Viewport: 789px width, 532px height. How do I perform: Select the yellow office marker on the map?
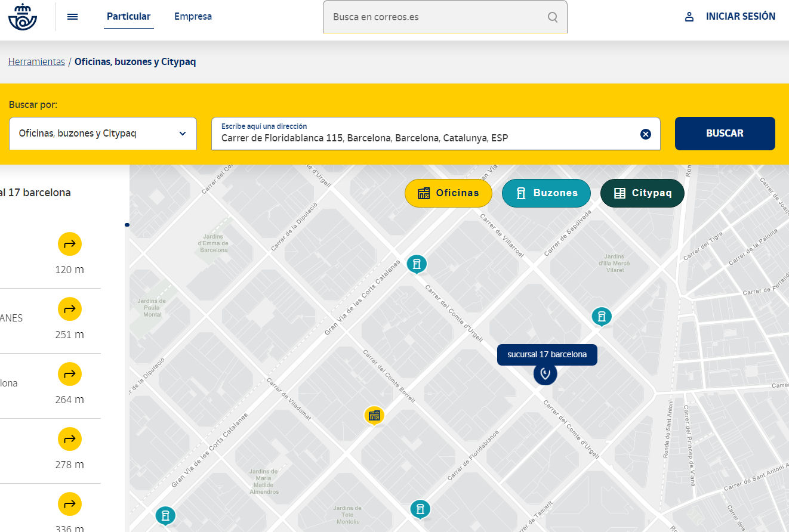pos(374,416)
